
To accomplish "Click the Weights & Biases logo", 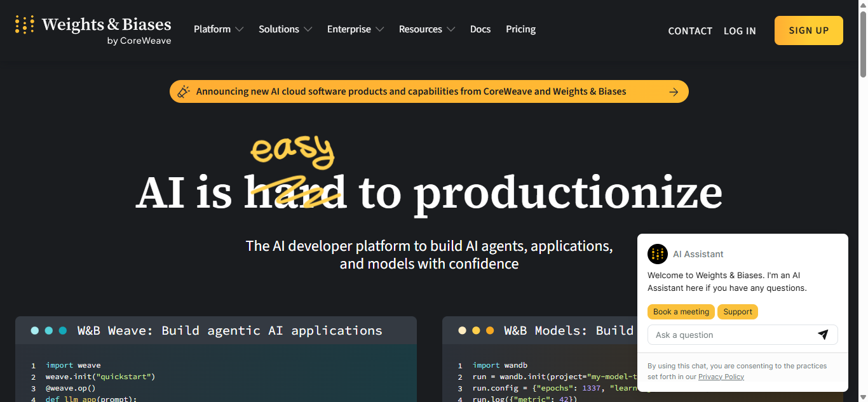I will 93,30.
